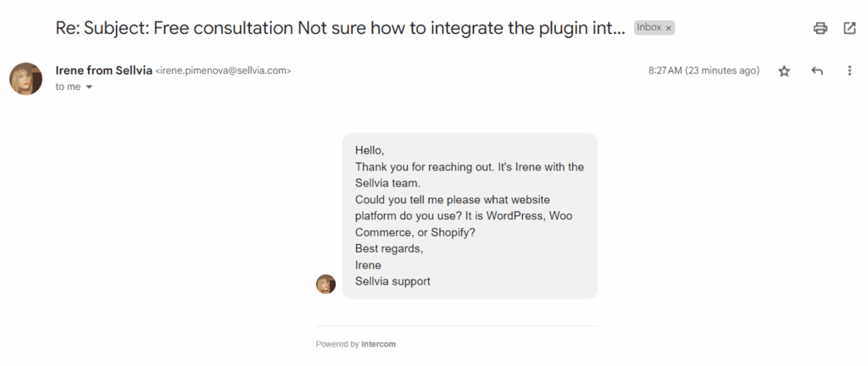Screen dimensions: 868x366
Task: Click the 'Powered by' footer text
Action: [337, 344]
